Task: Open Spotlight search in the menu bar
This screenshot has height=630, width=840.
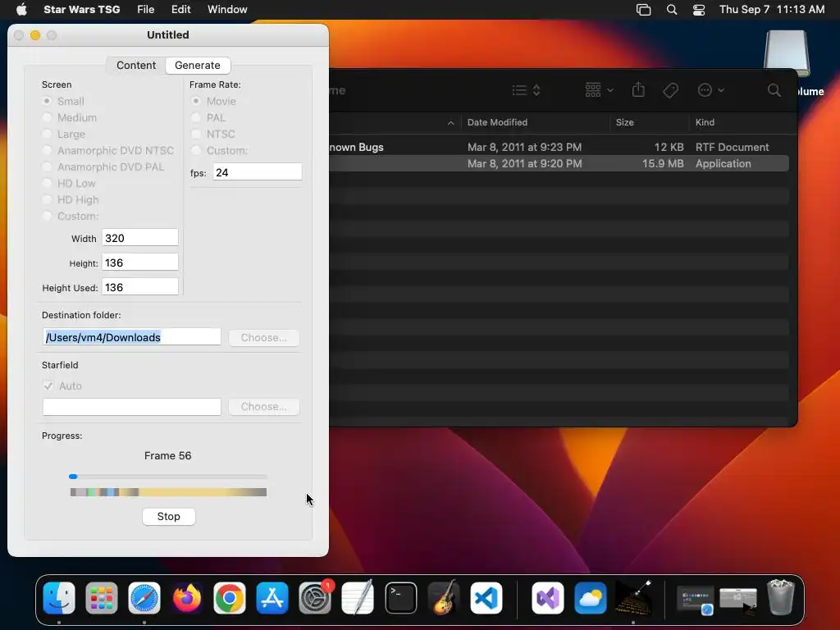Action: (671, 10)
